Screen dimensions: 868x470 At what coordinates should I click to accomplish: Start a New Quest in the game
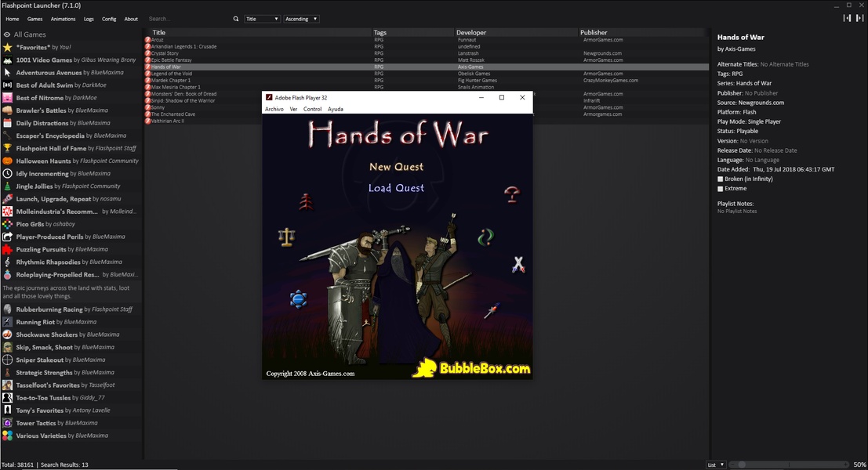click(x=396, y=167)
